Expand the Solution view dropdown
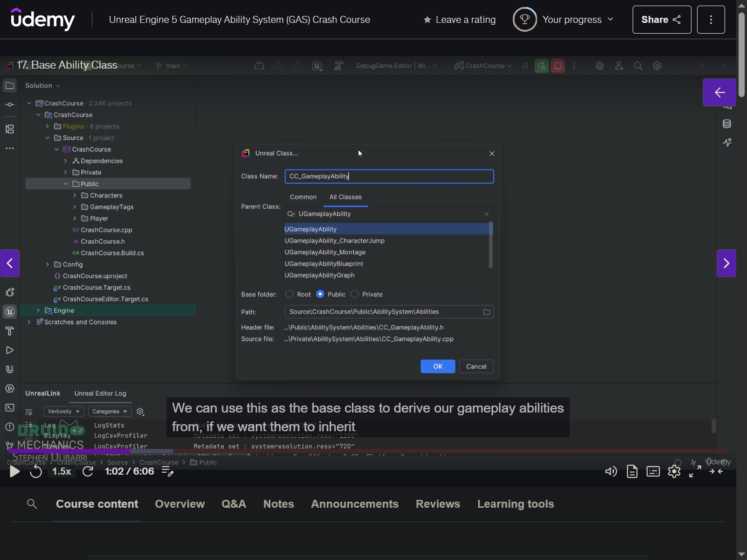The height and width of the screenshot is (560, 747). (42, 86)
